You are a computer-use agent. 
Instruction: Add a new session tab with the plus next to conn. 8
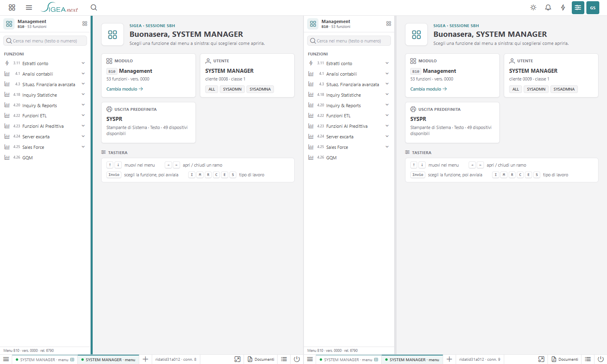(145, 359)
